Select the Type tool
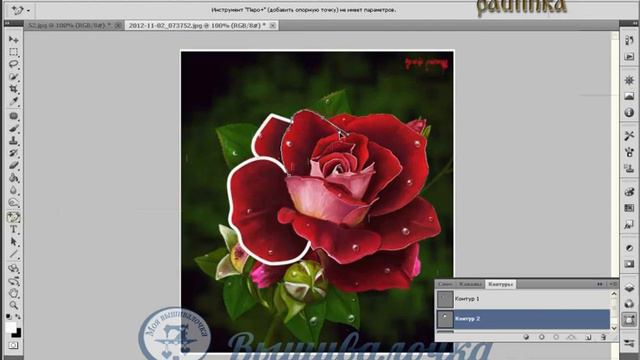The width and height of the screenshot is (640, 360). point(13,229)
